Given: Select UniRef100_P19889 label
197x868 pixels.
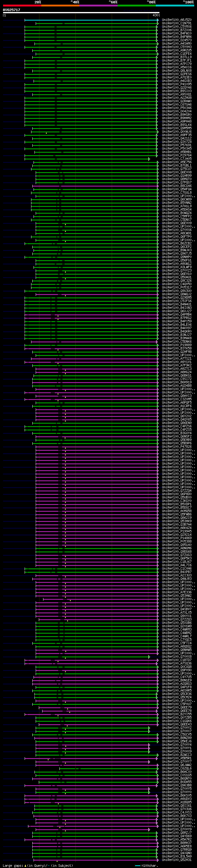Looking at the screenshot, I should (x=176, y=345).
